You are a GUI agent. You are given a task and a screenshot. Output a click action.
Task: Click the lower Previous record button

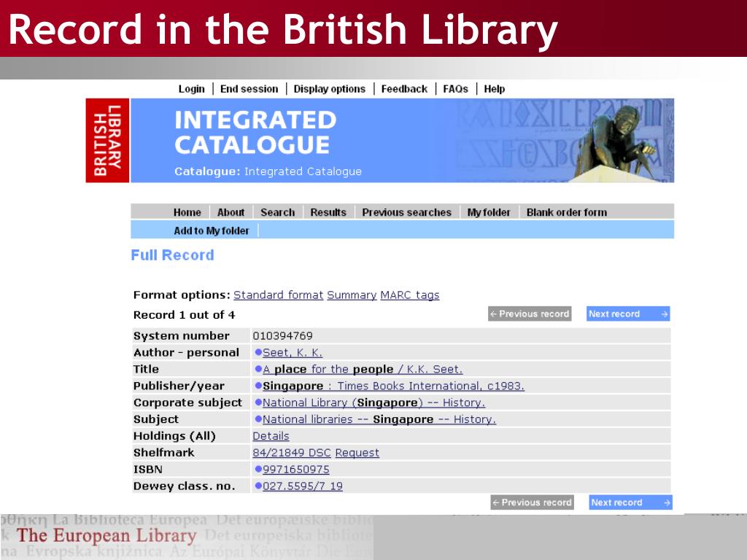[532, 502]
